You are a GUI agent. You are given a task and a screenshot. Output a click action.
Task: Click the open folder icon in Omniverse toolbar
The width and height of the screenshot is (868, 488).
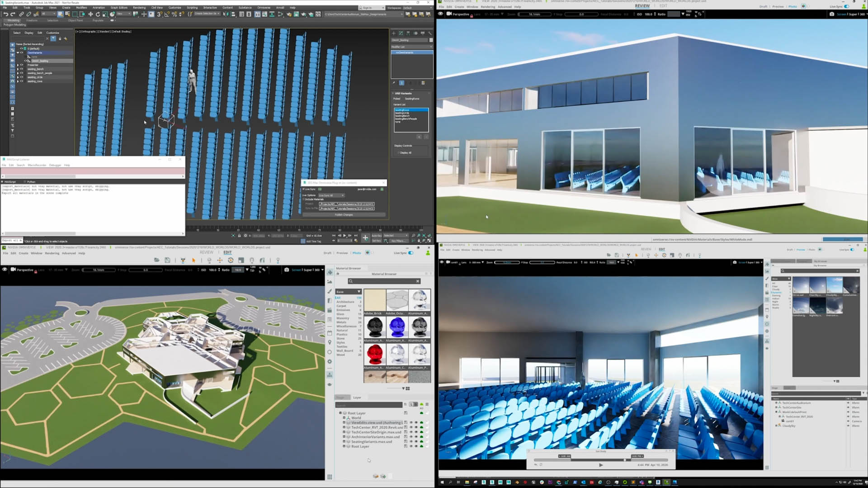[x=156, y=261]
